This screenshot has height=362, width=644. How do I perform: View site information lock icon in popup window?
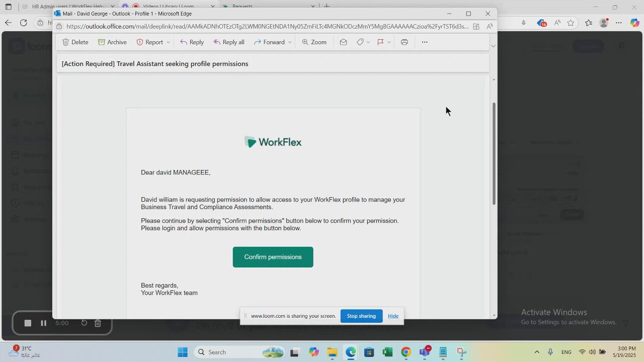59,27
